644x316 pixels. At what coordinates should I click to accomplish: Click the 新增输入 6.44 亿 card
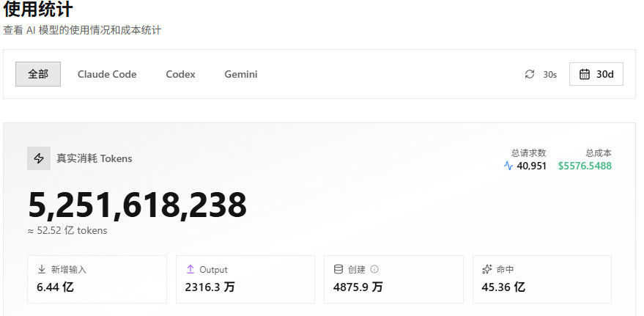pos(97,279)
